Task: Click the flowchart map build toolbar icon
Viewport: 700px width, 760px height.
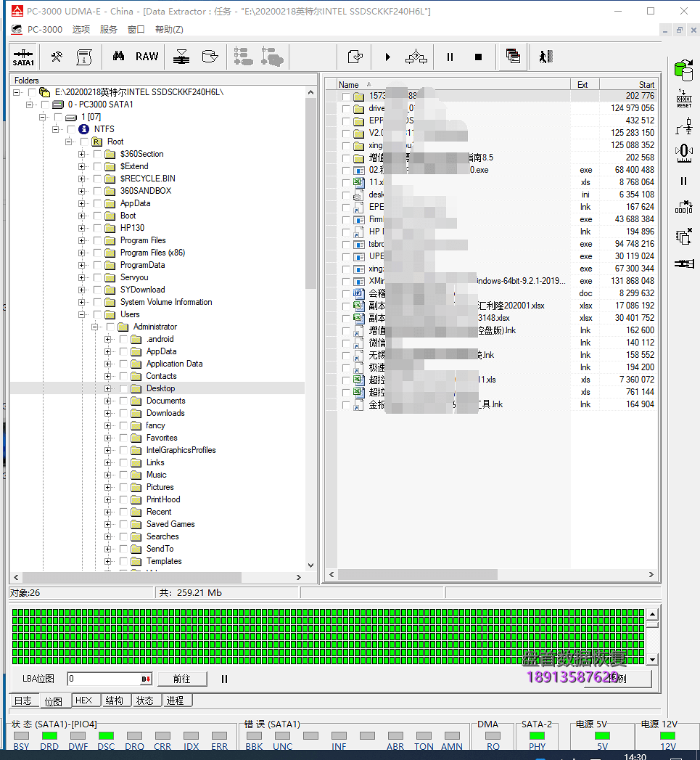Action: [416, 57]
